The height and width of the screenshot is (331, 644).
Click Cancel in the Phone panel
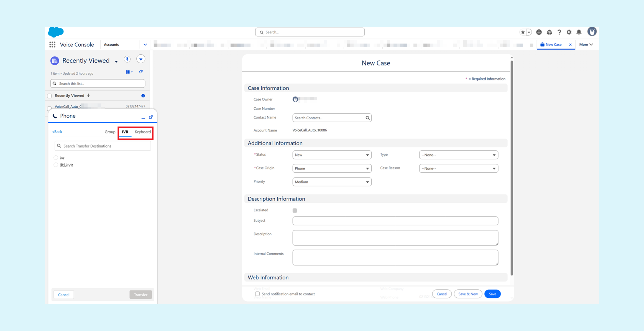click(64, 295)
